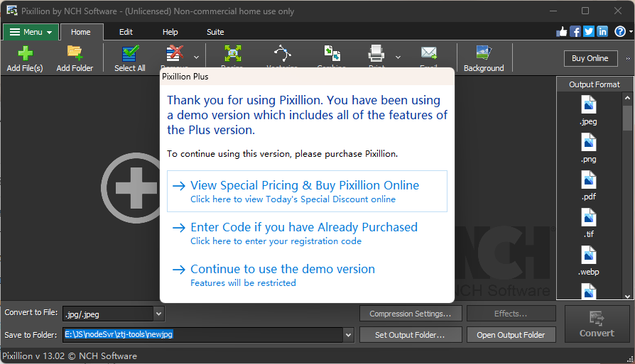Click the Save to Folder path field
Screen dimensions: 635x364
click(x=202, y=335)
